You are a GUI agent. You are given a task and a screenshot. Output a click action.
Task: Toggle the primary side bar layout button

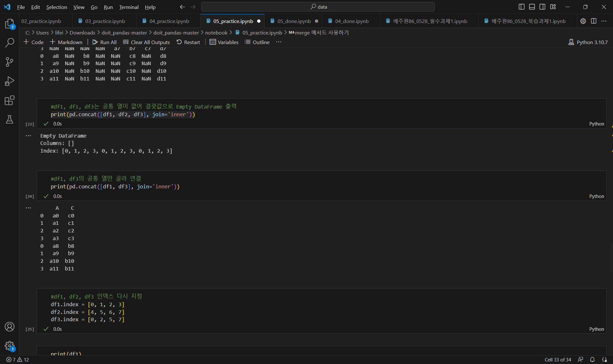click(x=521, y=7)
